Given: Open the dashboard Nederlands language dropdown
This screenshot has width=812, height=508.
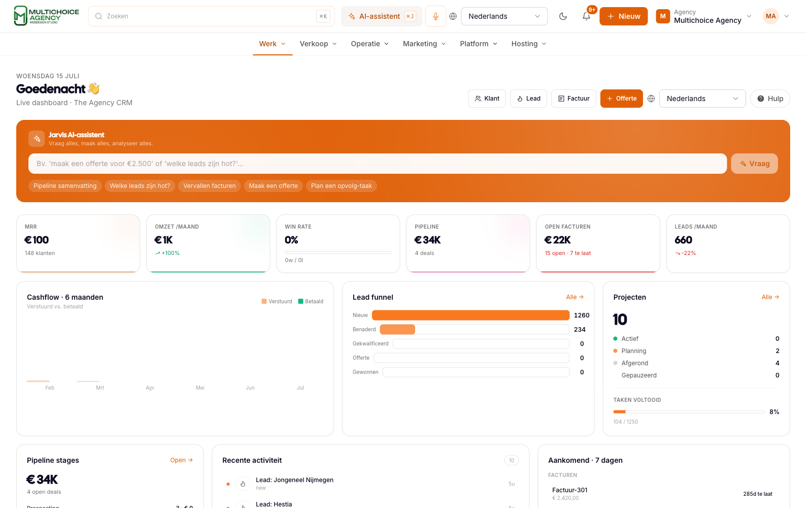Looking at the screenshot, I should click(702, 99).
